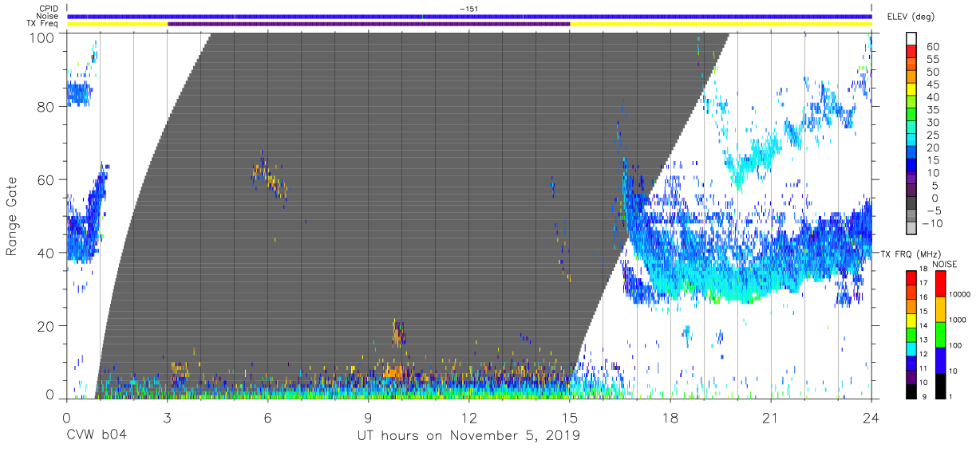The image size is (980, 452).
Task: Click the '20' tick on the Range Gate axis
Action: click(x=47, y=324)
